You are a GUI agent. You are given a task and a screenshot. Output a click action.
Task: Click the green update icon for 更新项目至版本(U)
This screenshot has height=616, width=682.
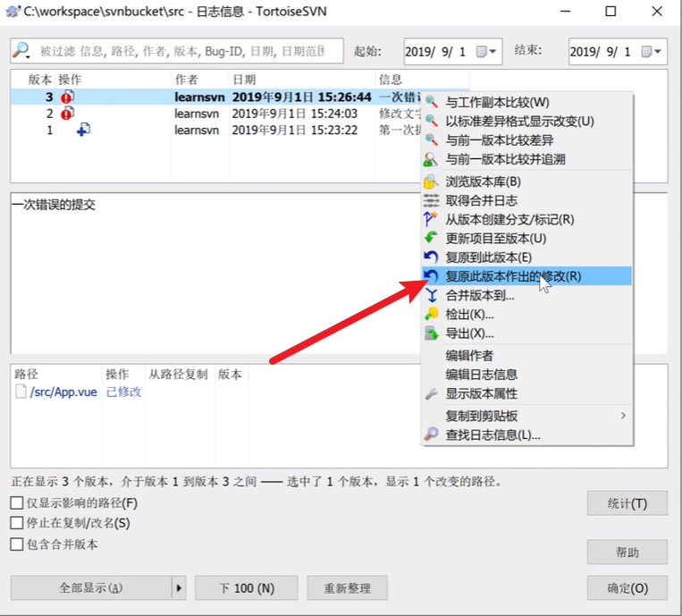pos(431,238)
